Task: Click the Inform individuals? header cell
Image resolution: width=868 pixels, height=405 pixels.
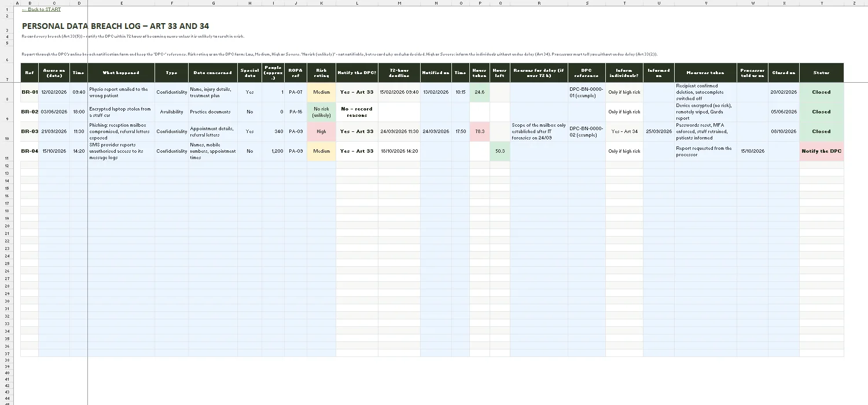Action: click(624, 73)
